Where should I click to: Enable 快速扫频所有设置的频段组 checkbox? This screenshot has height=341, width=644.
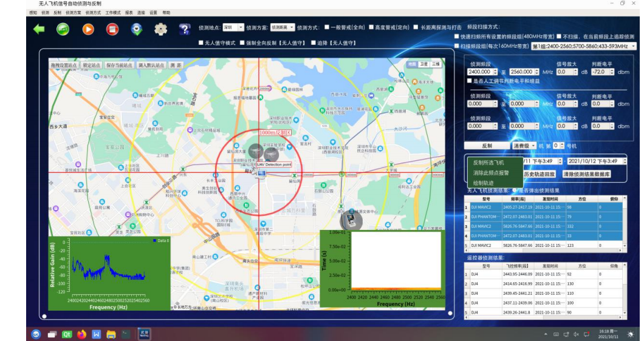tap(456, 36)
